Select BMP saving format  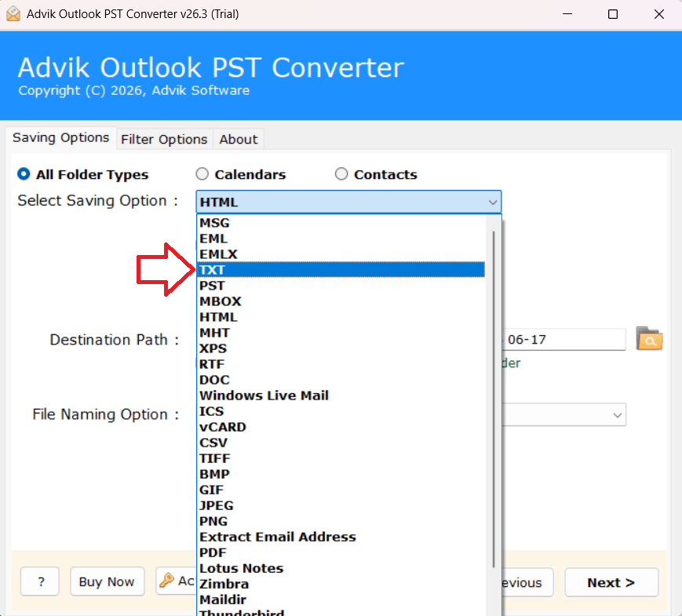coord(341,474)
